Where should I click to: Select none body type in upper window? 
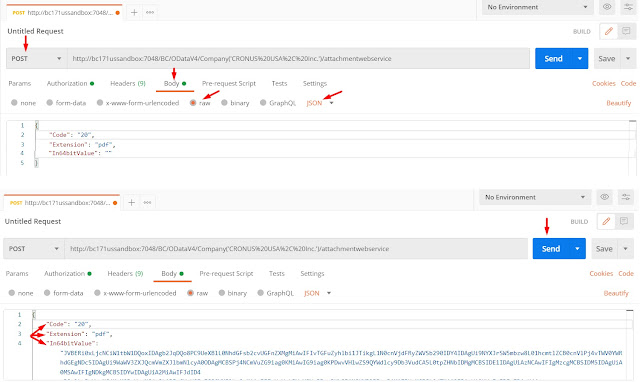pyautogui.click(x=14, y=103)
